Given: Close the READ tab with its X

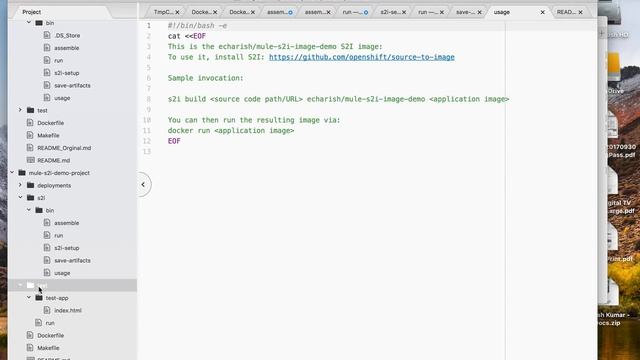Looking at the screenshot, I should point(580,12).
